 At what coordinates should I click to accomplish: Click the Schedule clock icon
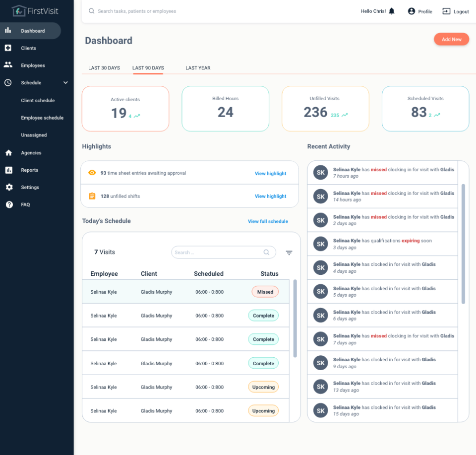[7, 82]
